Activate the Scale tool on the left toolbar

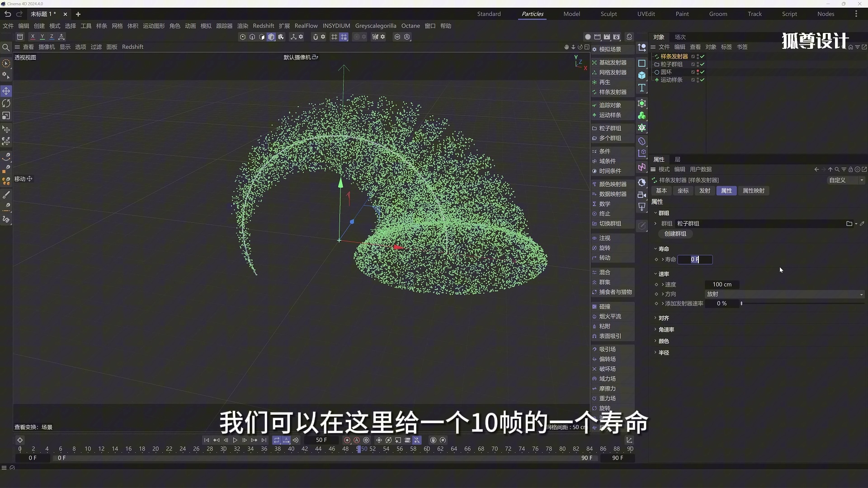click(x=6, y=116)
